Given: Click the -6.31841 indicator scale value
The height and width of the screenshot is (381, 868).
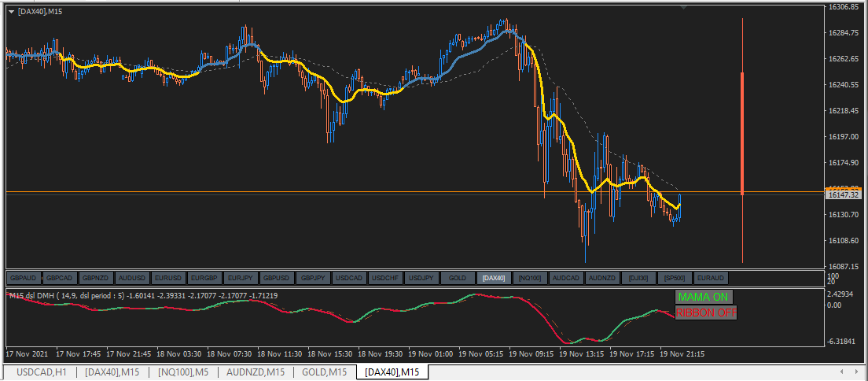Looking at the screenshot, I should point(842,342).
